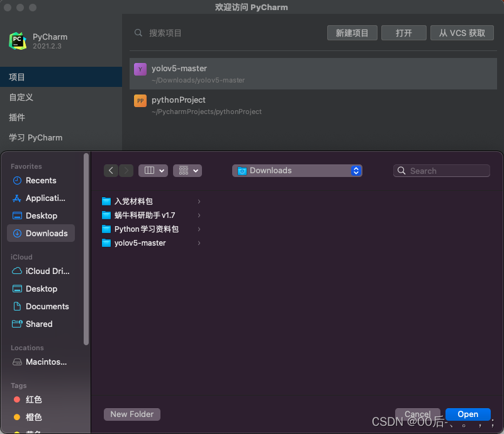Screen dimensions: 504x434
Task: Click the Downloads arrow icon in sidebar
Action: click(x=17, y=233)
